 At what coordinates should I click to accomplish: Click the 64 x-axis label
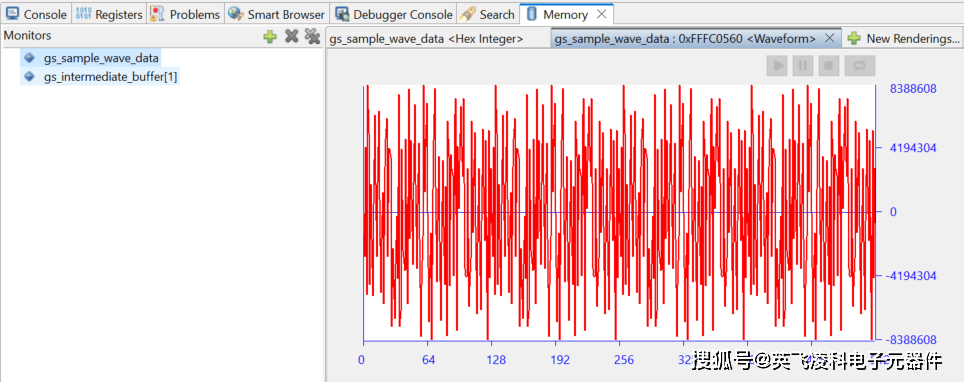[x=429, y=360]
